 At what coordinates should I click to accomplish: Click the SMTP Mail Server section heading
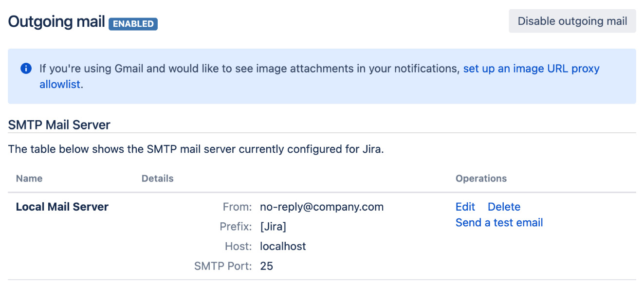[59, 125]
